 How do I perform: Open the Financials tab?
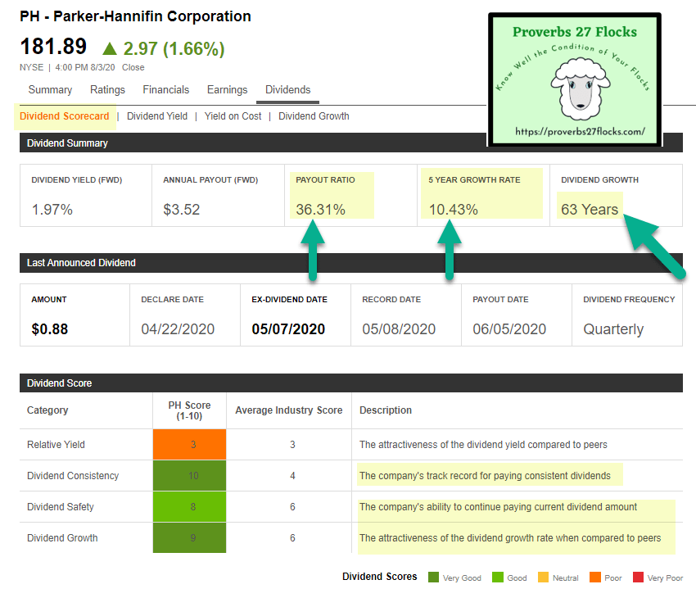[x=165, y=90]
